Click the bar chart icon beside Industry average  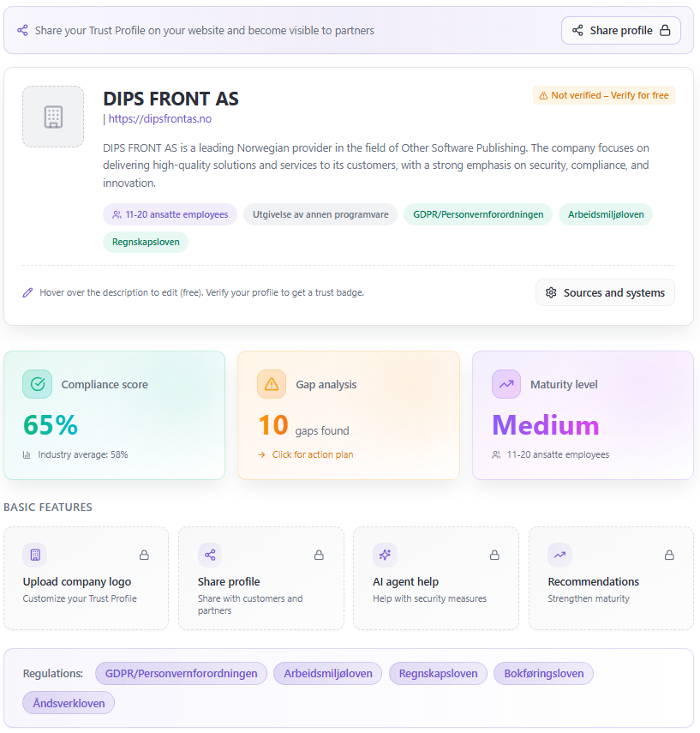pyautogui.click(x=27, y=454)
